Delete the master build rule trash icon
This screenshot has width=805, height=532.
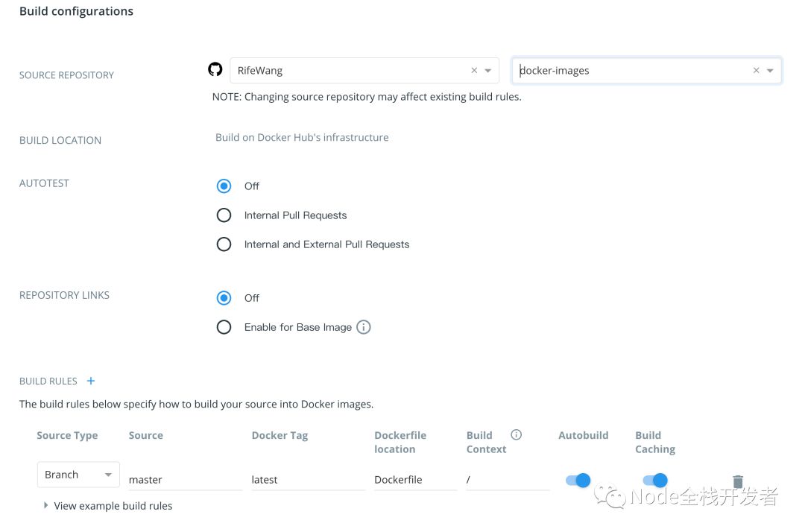(x=737, y=481)
